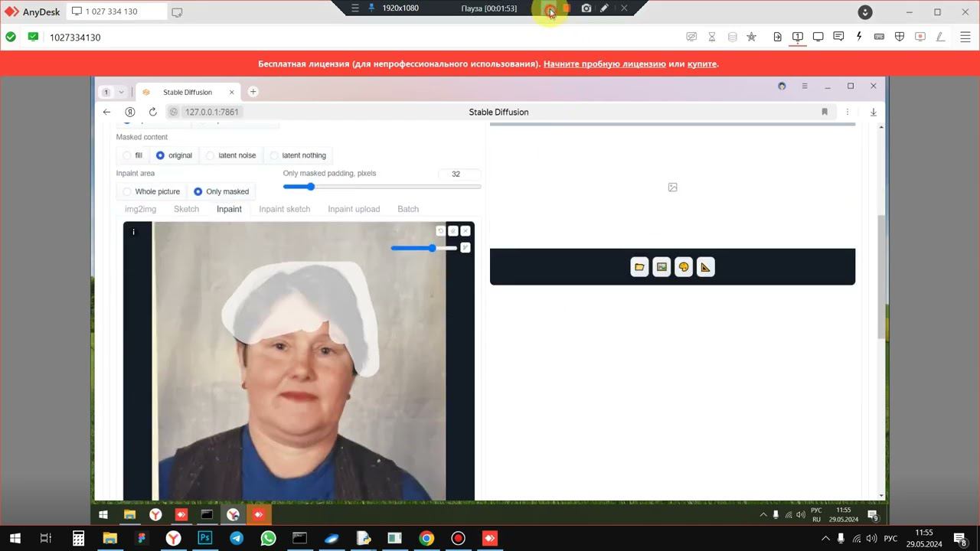The image size is (980, 551).
Task: Open Photoshop from the Windows taskbar
Action: (x=205, y=538)
